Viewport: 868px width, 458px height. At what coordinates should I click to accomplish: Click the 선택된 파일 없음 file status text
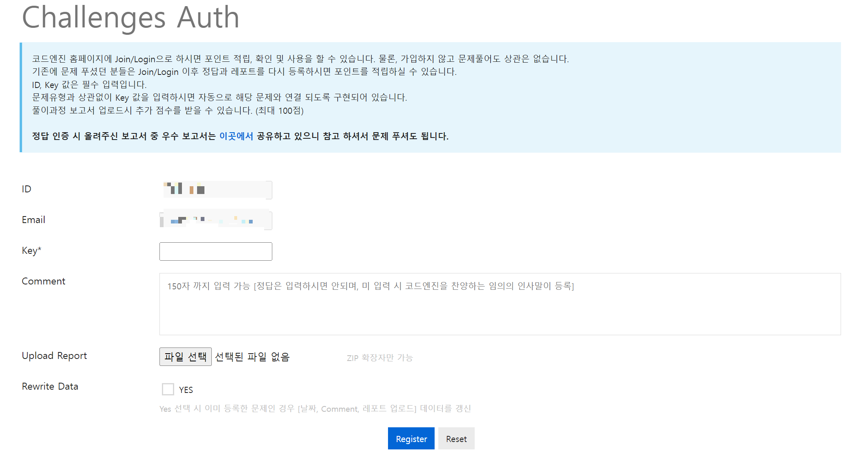(252, 357)
